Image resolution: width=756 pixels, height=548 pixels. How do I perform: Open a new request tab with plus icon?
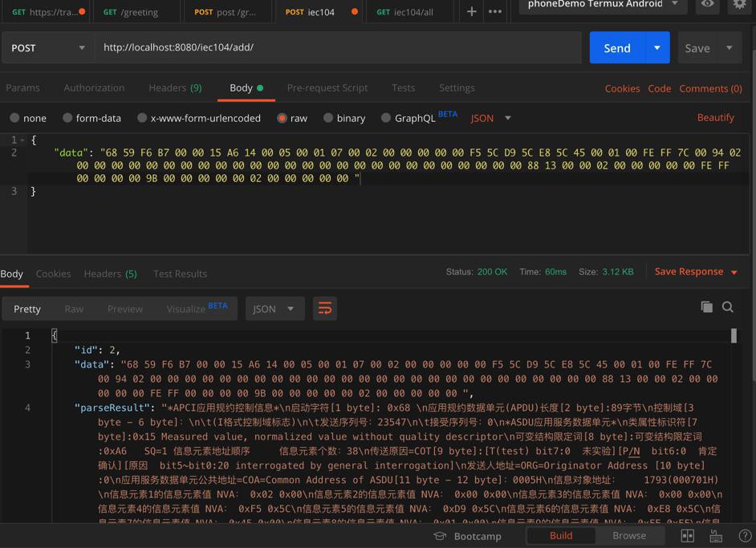[x=472, y=11]
